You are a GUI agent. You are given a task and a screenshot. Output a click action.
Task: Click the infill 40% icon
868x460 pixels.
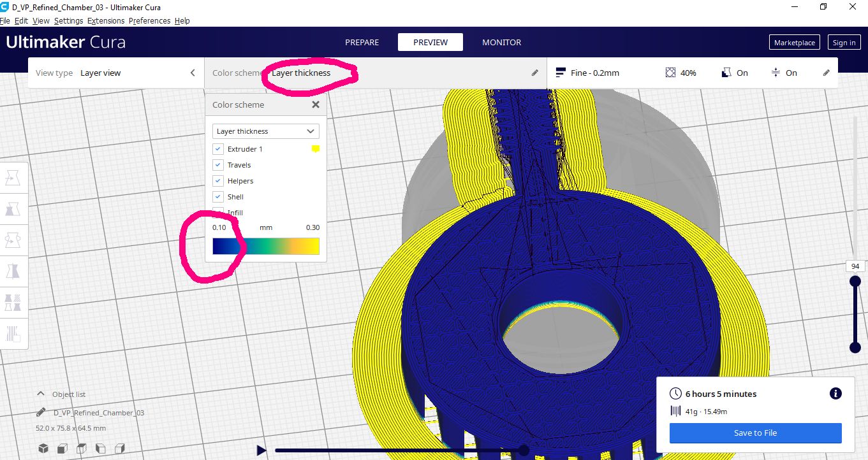(x=670, y=73)
